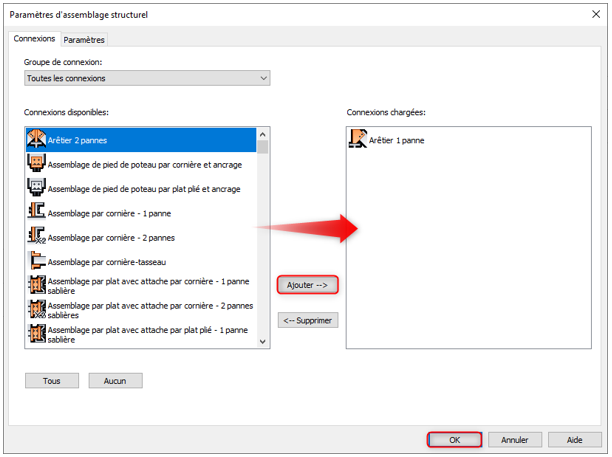Screen dimensions: 612x457
Task: Click the Ajouter button
Action: coord(307,285)
